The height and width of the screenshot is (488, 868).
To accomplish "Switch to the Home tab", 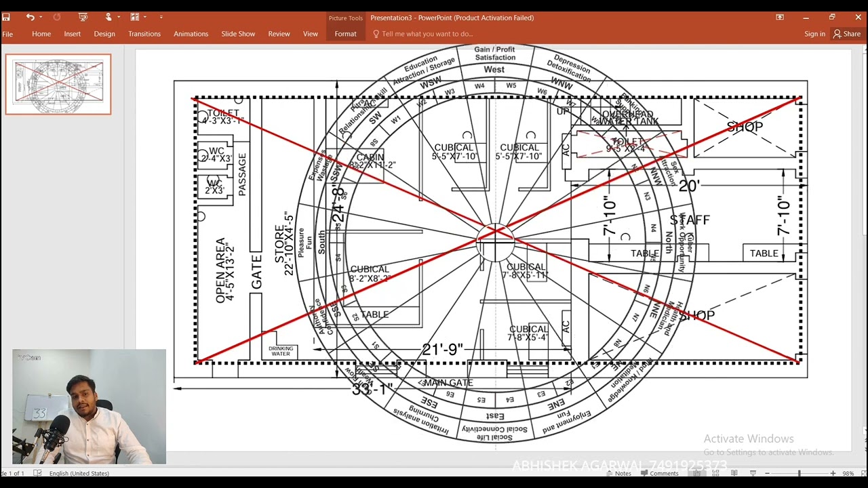I will click(x=41, y=34).
